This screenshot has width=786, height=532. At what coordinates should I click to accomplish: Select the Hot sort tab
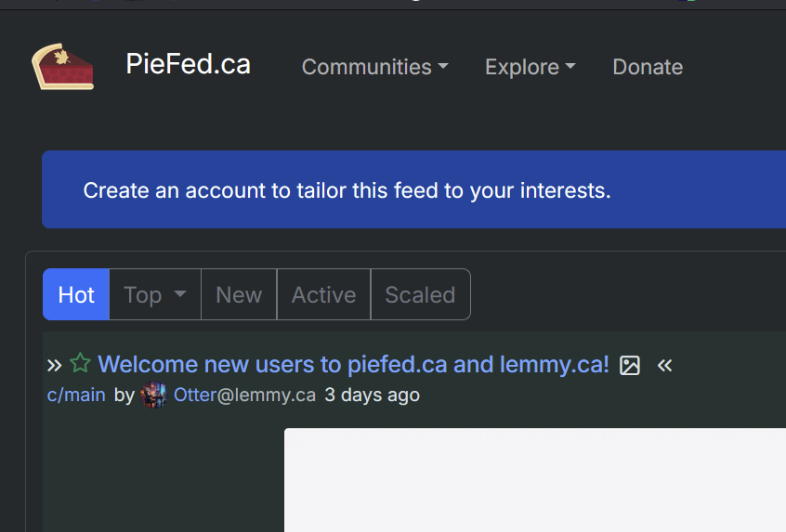click(76, 294)
